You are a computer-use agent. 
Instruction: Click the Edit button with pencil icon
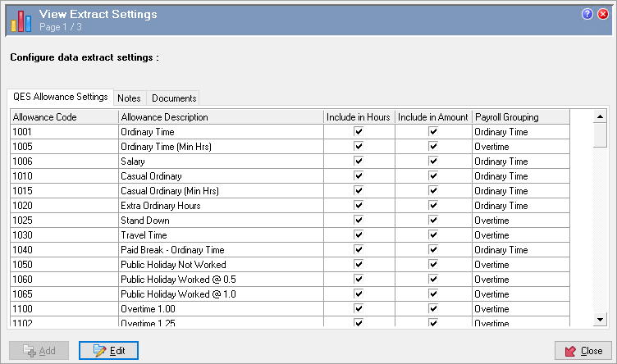(108, 350)
